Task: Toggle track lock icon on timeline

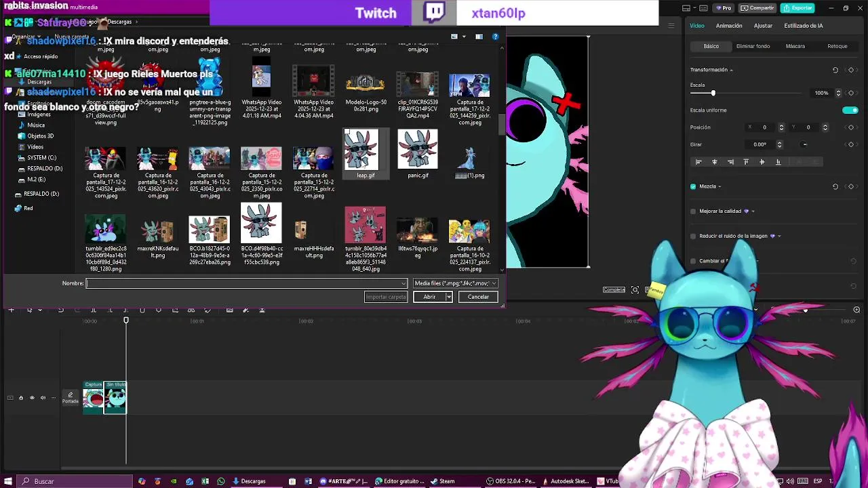Action: (21, 398)
